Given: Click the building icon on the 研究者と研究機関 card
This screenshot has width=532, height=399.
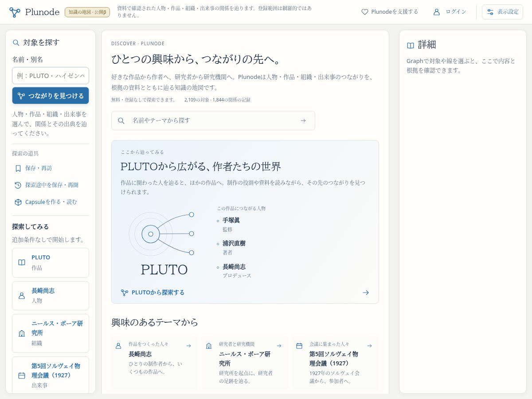Looking at the screenshot, I should 209,346.
